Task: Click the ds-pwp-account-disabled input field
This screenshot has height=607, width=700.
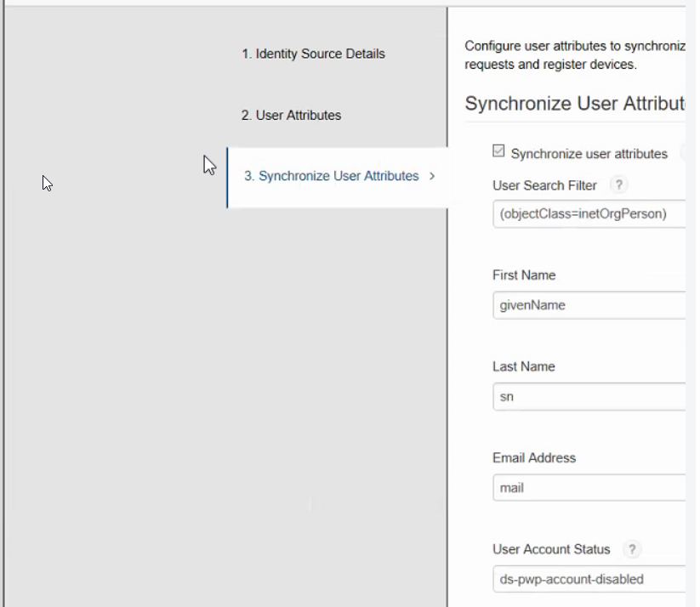Action: [589, 579]
